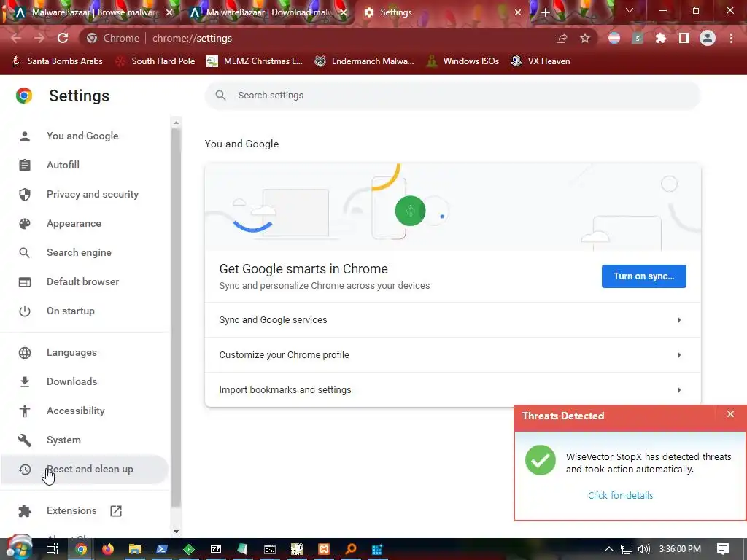Open the Action Center notifications icon

coord(723,549)
